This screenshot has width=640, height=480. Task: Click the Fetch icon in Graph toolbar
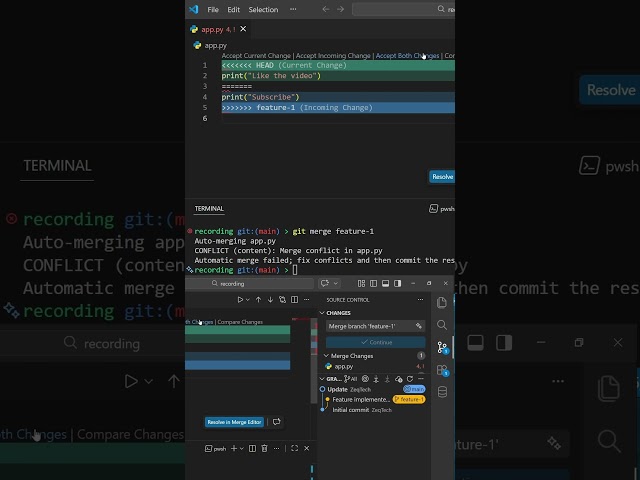pyautogui.click(x=376, y=379)
